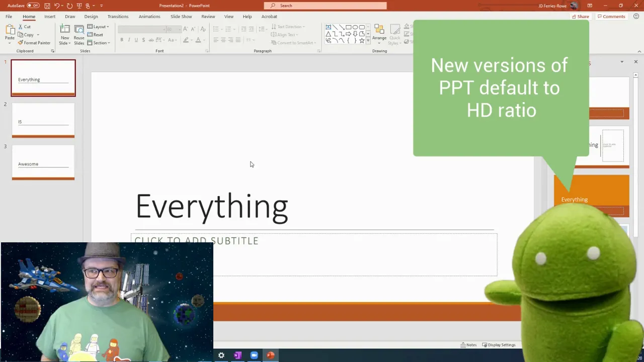Open the Acrobat tab
The image size is (644, 362).
269,17
